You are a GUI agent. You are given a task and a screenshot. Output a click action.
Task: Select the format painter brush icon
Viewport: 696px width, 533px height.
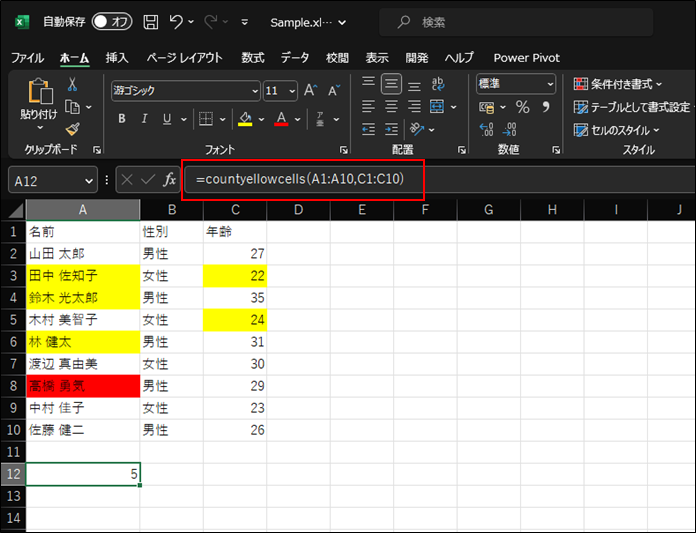(x=73, y=128)
